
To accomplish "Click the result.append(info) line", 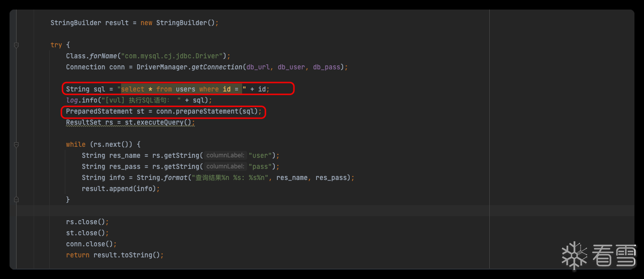I will (x=120, y=189).
